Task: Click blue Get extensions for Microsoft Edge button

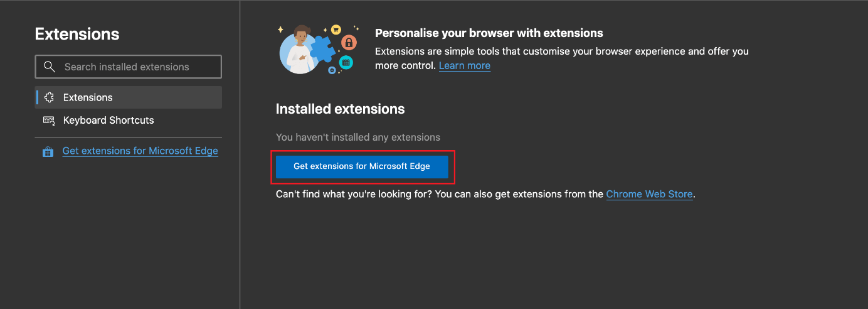Action: click(x=362, y=166)
